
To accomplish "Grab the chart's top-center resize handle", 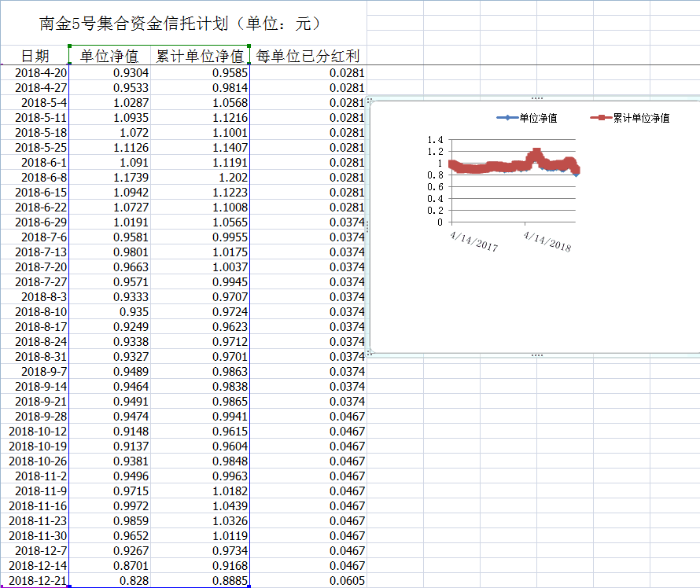I will [537, 98].
